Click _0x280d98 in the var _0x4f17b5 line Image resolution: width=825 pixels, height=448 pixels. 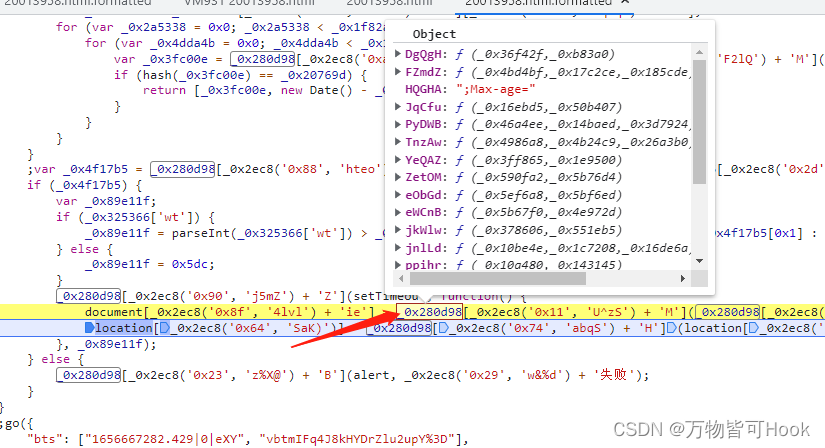coord(183,169)
